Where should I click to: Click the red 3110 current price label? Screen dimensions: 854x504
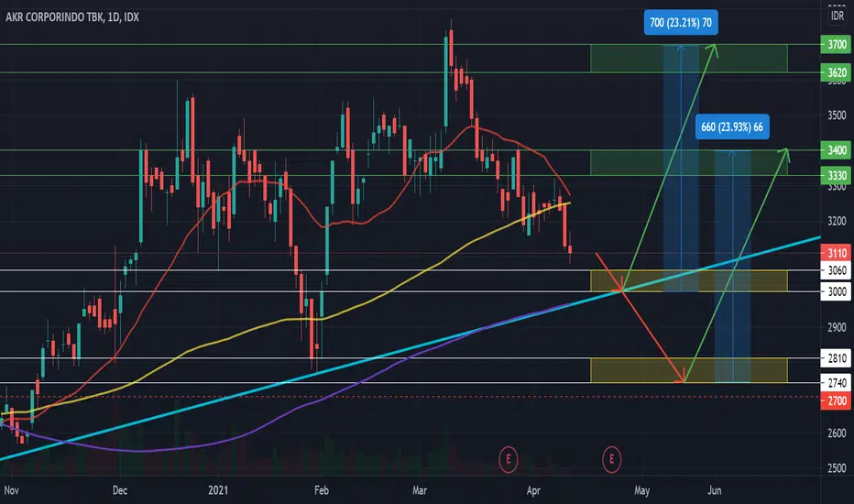[837, 253]
